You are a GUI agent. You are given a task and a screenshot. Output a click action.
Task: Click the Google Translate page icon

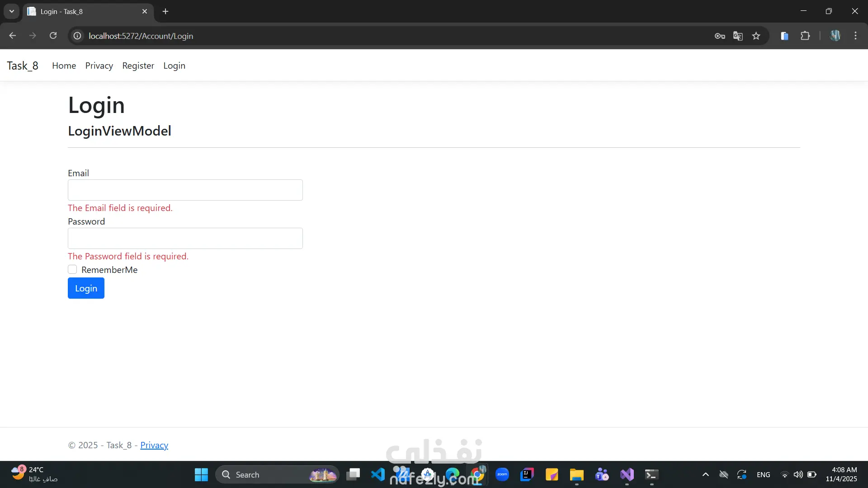point(738,36)
